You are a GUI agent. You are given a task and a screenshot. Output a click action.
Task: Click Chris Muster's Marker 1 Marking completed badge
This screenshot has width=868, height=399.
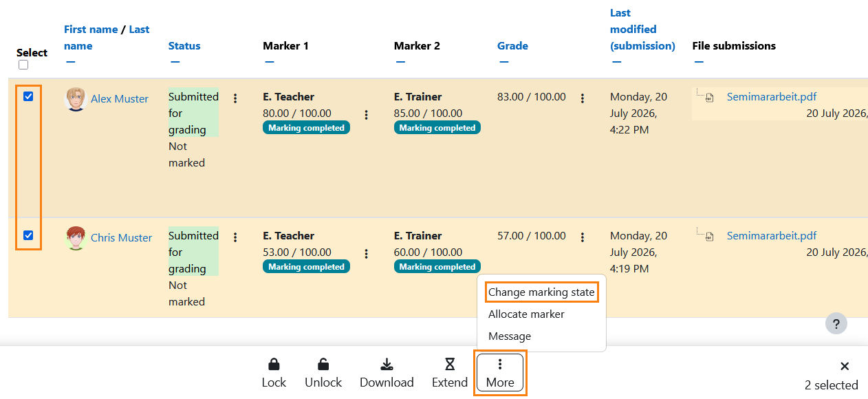click(306, 267)
